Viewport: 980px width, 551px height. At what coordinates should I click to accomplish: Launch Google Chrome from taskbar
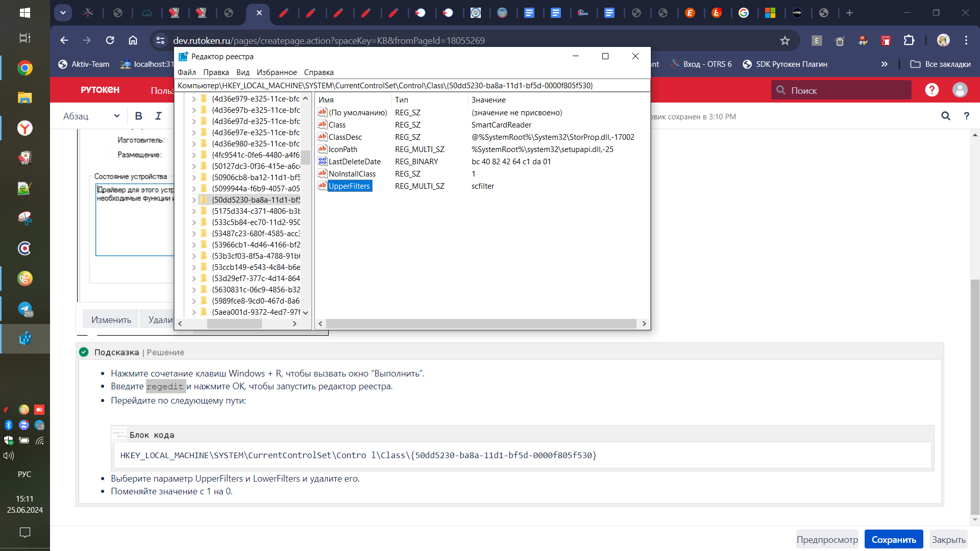24,68
